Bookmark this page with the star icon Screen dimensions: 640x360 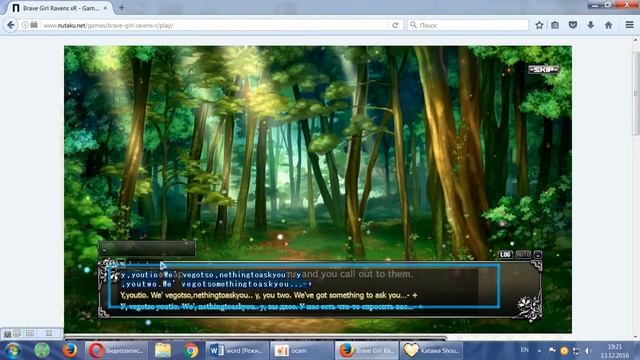539,25
